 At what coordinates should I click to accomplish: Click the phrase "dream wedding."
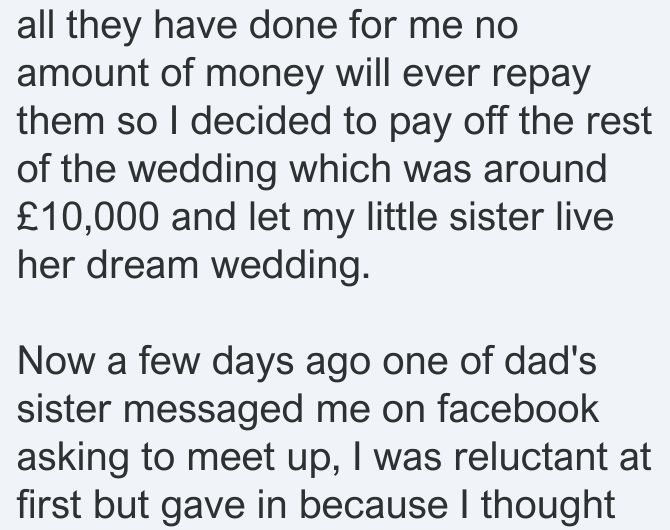pos(228,265)
